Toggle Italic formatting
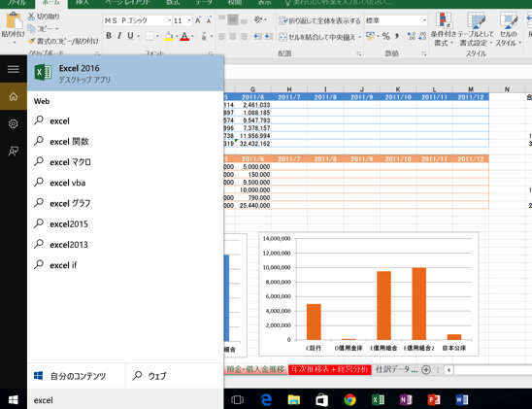Screen dimensions: 532x409 (119, 36)
